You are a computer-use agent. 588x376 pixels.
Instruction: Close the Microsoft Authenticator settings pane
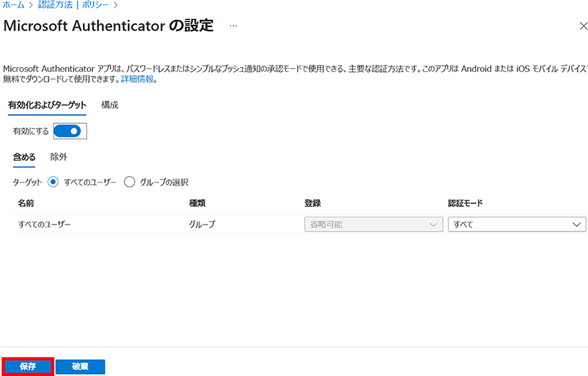coord(583,26)
